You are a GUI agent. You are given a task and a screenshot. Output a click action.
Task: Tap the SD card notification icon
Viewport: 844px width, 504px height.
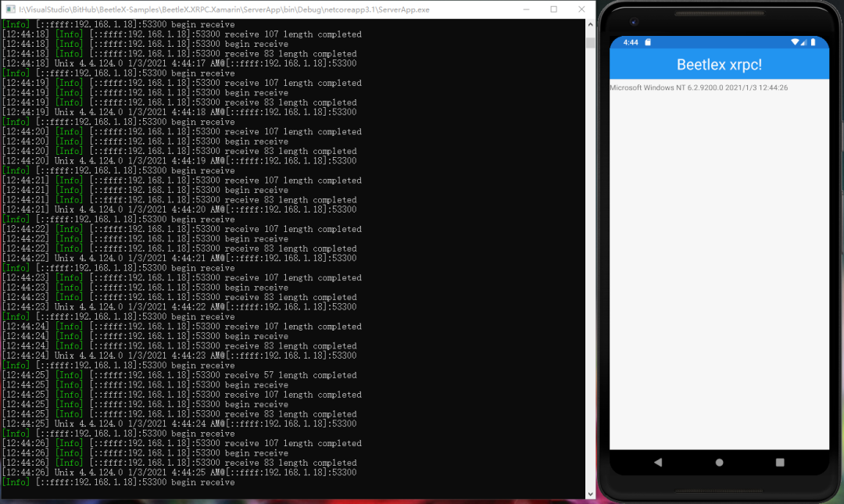[x=648, y=42]
